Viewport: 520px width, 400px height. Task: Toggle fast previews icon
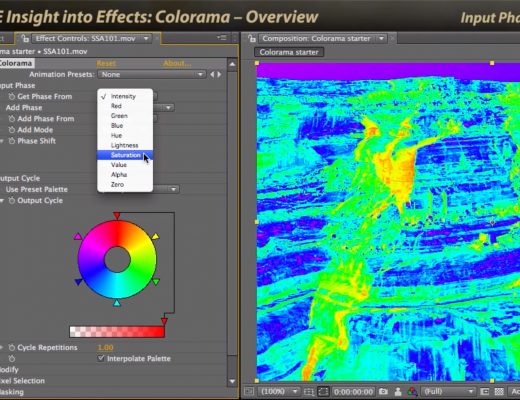484,391
